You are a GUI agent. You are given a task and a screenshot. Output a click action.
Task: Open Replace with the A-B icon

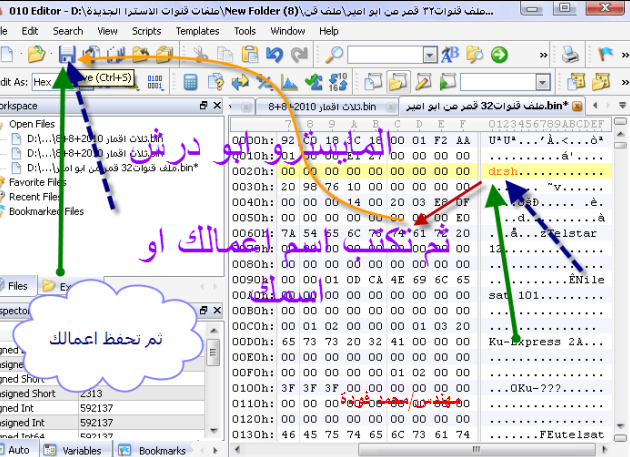pos(450,54)
